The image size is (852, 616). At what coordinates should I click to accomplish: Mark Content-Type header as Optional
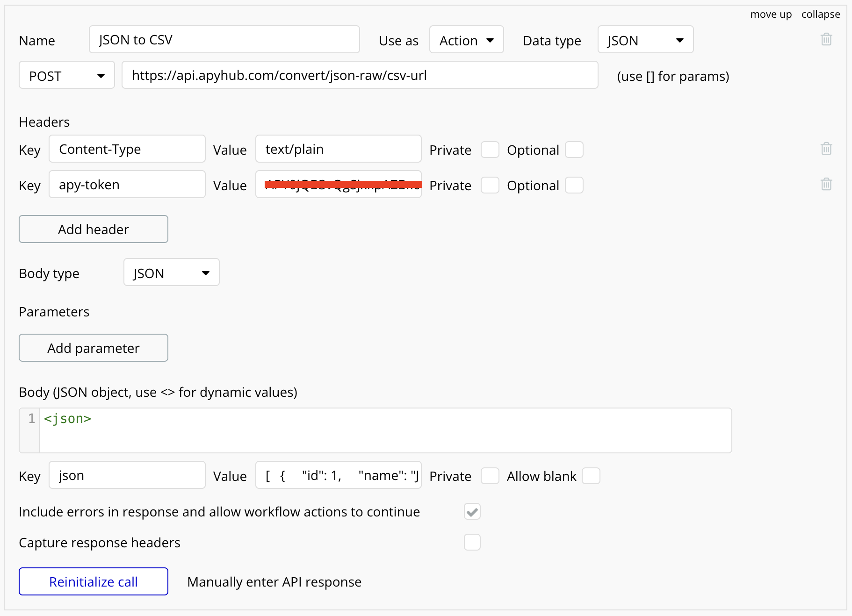click(574, 150)
